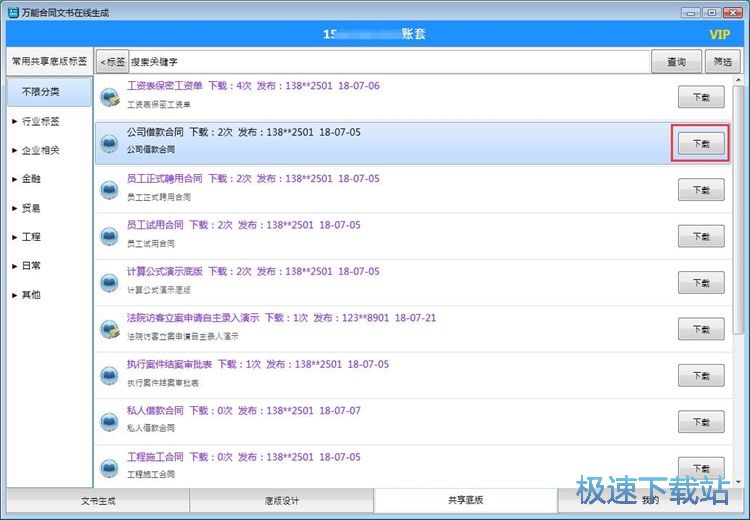Click the book icon beside 执行案件结案审批表
750x520 pixels.
[x=110, y=376]
